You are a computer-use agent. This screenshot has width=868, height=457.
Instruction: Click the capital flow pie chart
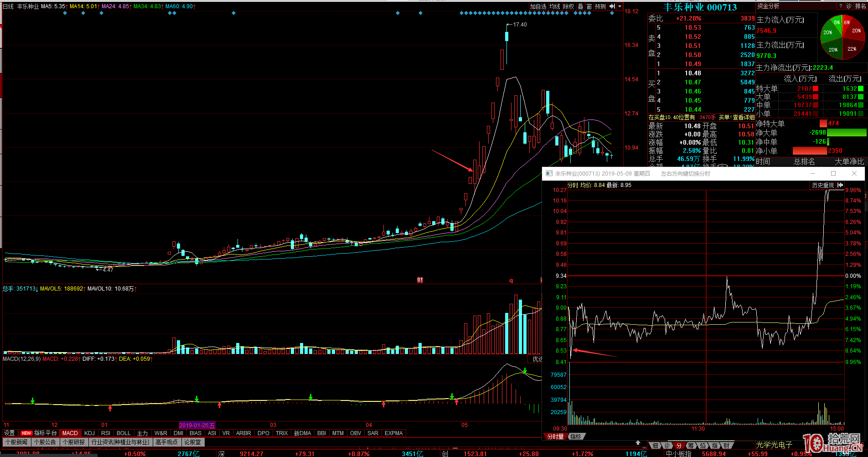tap(842, 37)
